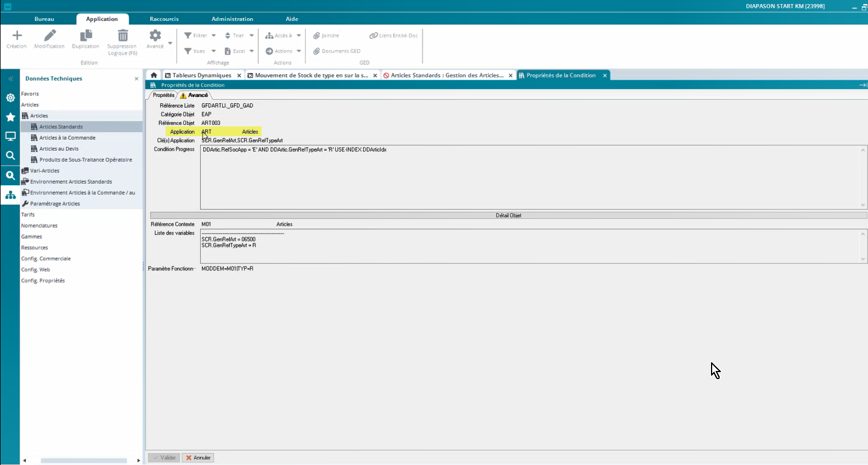Click the Modification pencil icon
The image size is (868, 465).
pos(50,36)
